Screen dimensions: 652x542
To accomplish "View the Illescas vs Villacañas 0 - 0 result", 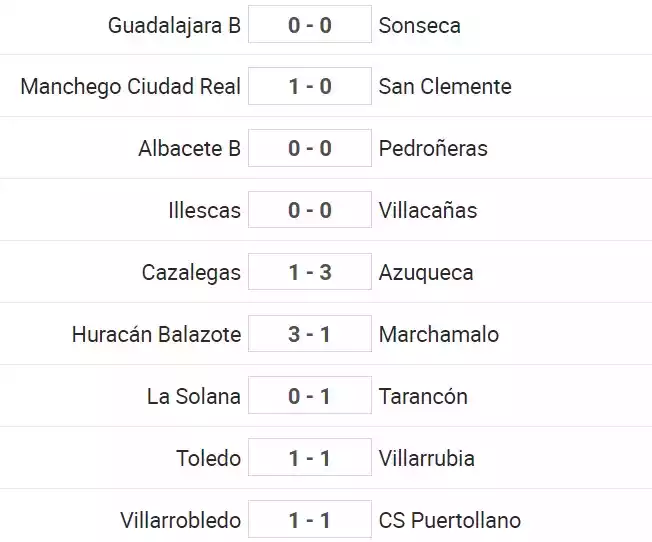I will pyautogui.click(x=310, y=210).
